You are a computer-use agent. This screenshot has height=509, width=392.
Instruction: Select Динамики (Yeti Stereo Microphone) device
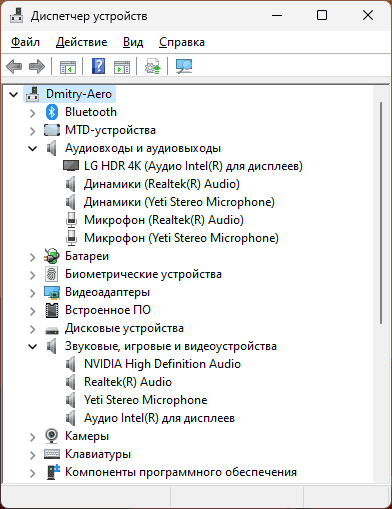(x=179, y=202)
